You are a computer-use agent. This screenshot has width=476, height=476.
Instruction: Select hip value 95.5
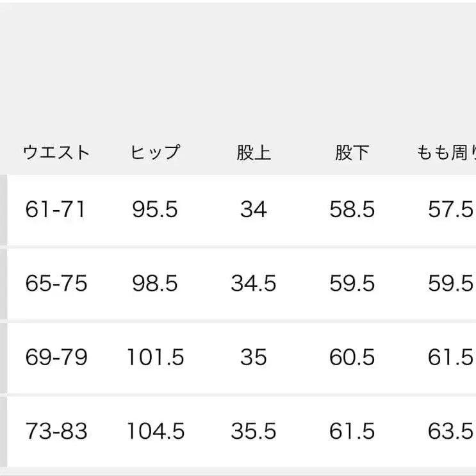click(x=155, y=209)
